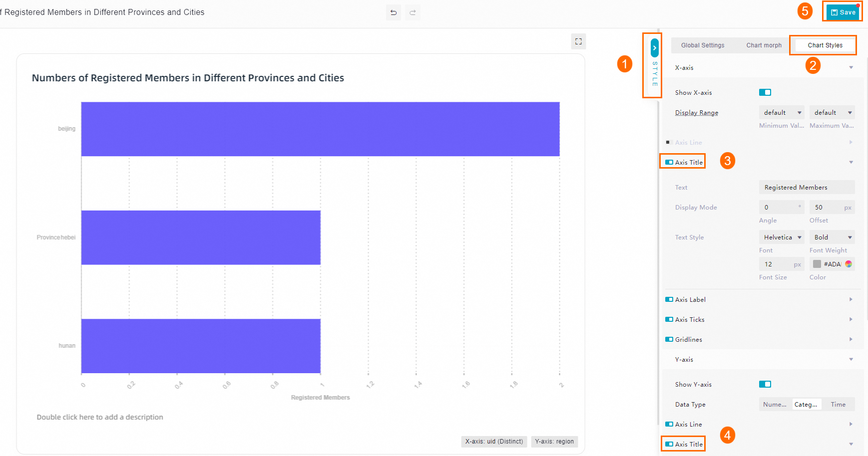Switch to the Global Settings tab
The image size is (868, 456).
703,45
